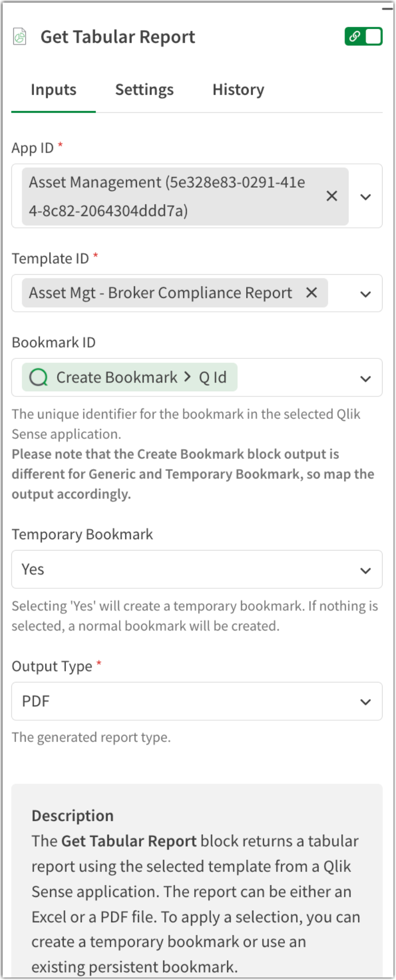Open the Temporary Bookmark dropdown
The height and width of the screenshot is (980, 396).
point(366,570)
